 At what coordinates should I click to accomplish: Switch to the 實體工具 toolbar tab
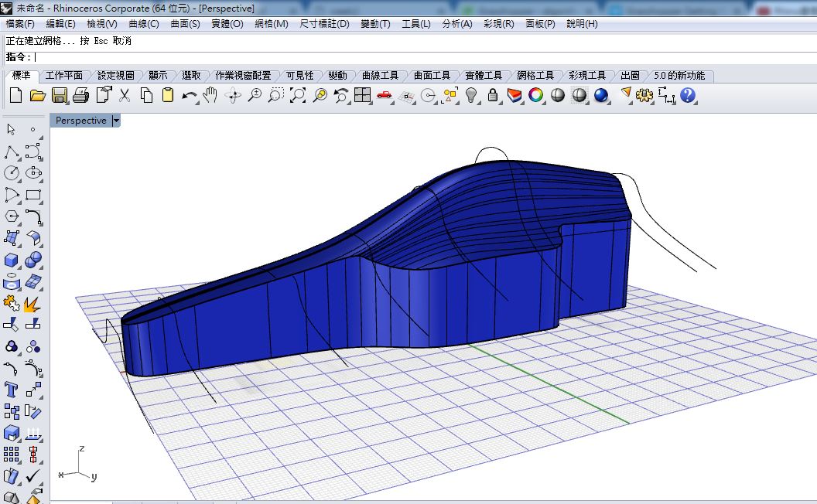(x=483, y=76)
